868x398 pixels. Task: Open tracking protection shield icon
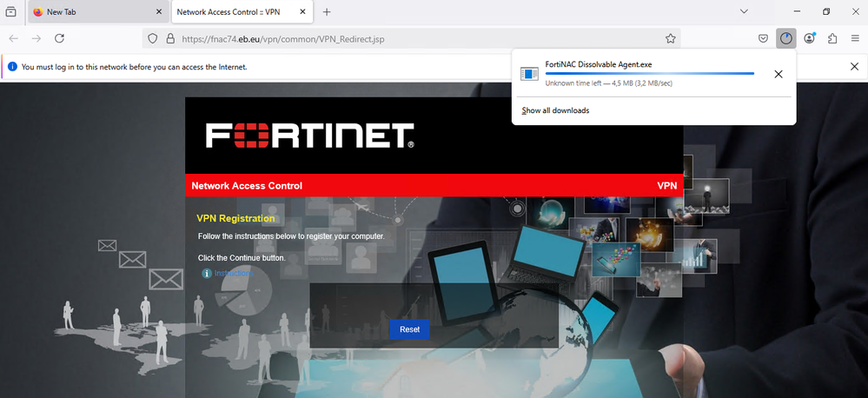(153, 39)
